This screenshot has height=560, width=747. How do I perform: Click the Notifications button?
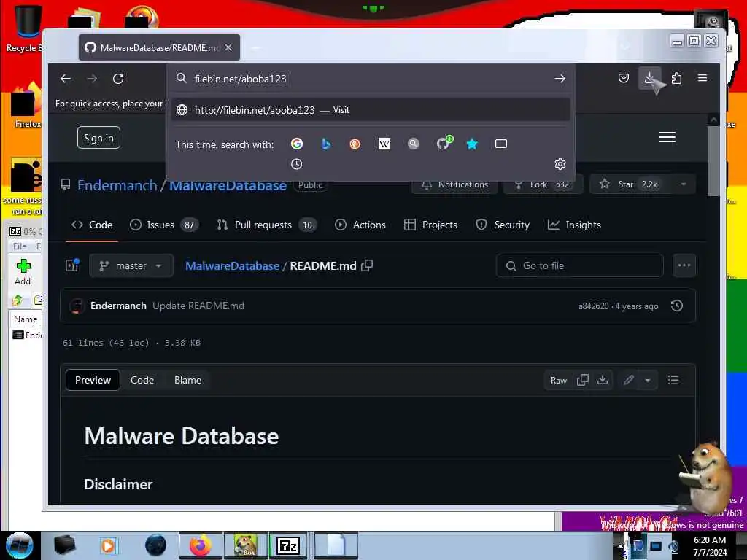point(454,184)
